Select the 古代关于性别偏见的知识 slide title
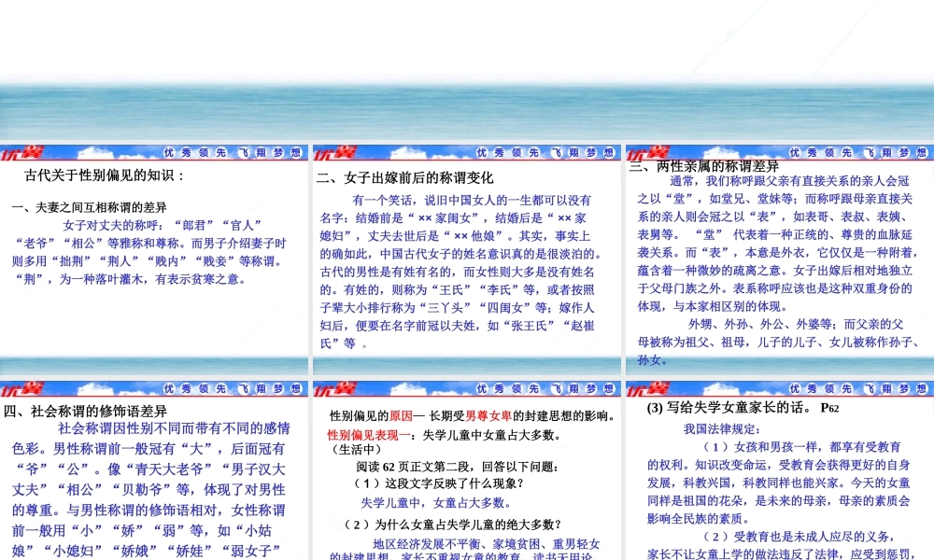 tap(105, 175)
